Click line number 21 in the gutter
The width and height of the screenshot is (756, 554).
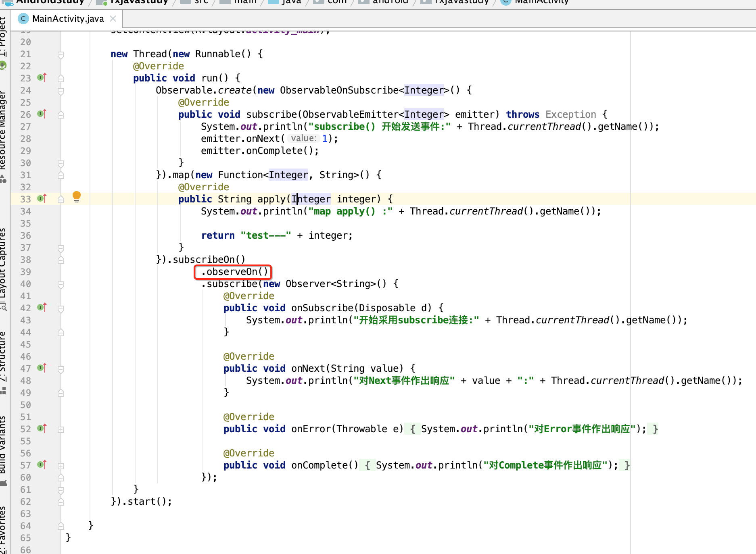pos(25,54)
